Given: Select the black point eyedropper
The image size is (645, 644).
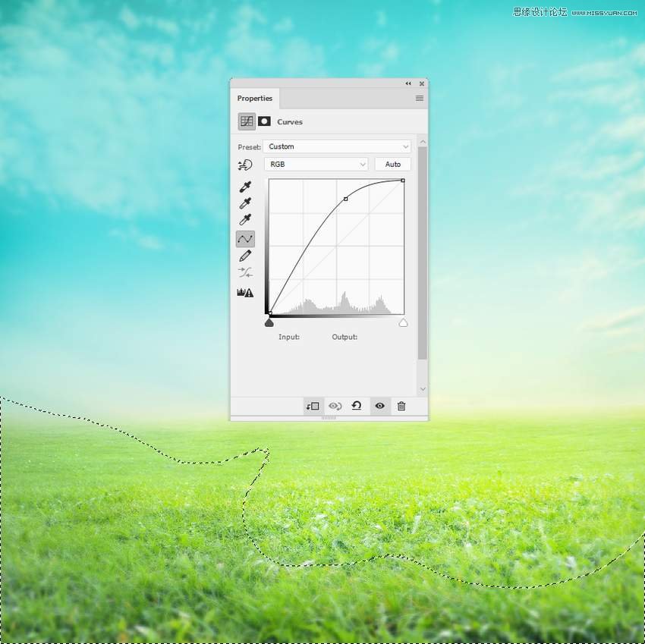Looking at the screenshot, I should tap(245, 187).
